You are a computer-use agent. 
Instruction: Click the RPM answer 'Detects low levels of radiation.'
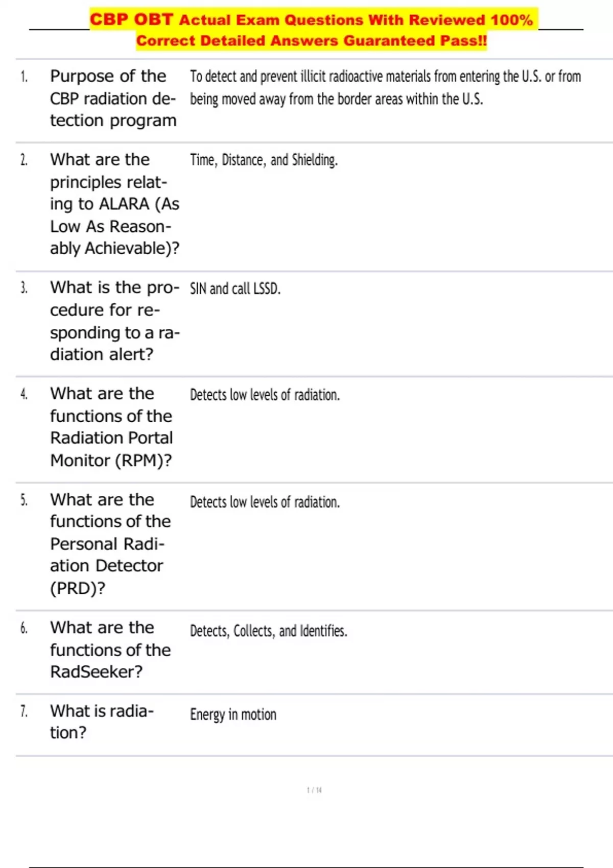(265, 395)
